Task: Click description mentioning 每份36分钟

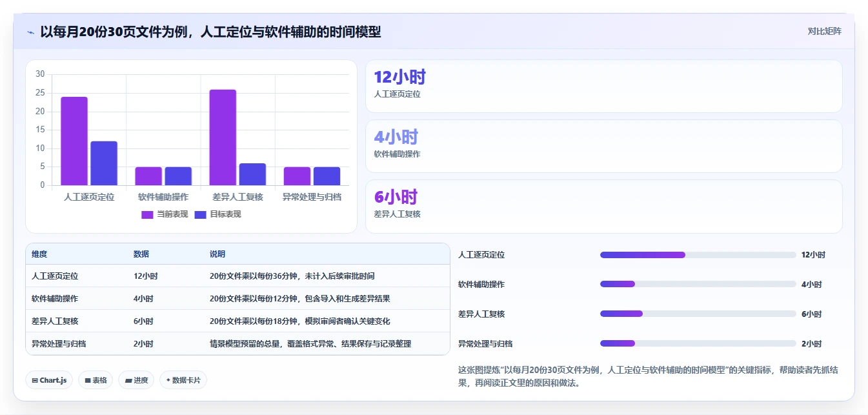Action: (292, 276)
